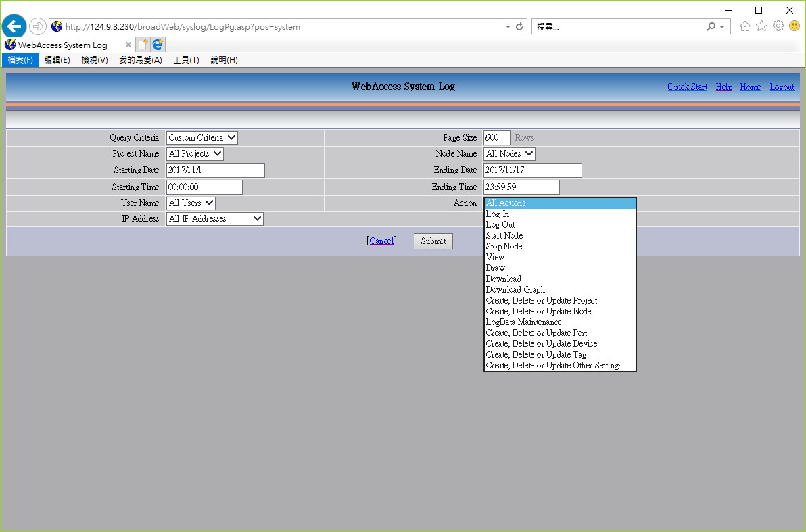Select 'Start Node' in the Action list
Screen dimensions: 806x532
point(560,236)
